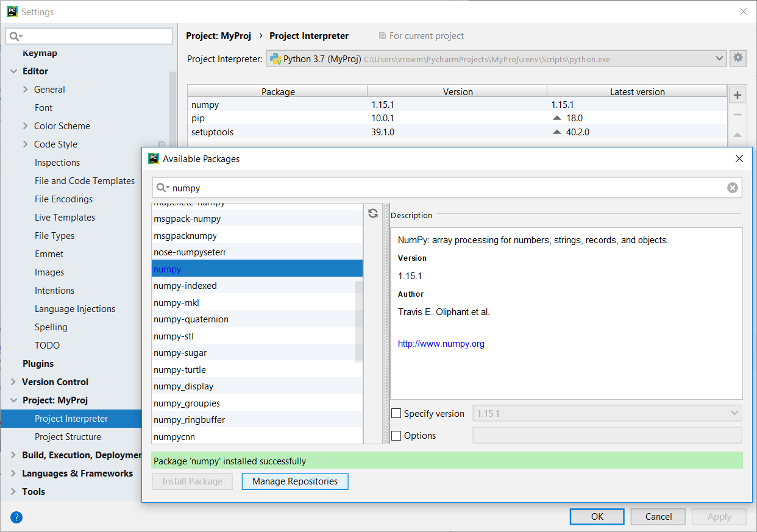Expand the Tools section
The width and height of the screenshot is (757, 532).
coord(13,492)
